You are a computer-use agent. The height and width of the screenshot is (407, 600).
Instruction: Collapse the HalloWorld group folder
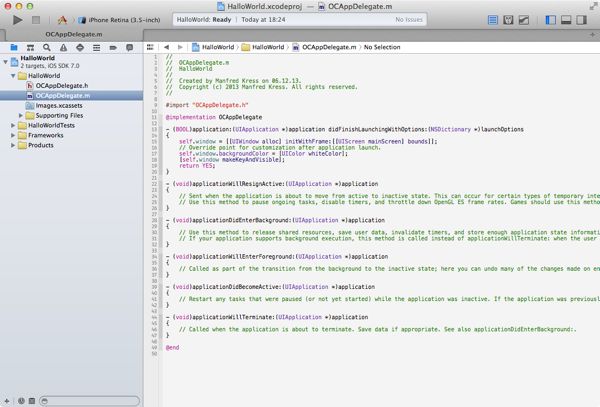tap(13, 76)
